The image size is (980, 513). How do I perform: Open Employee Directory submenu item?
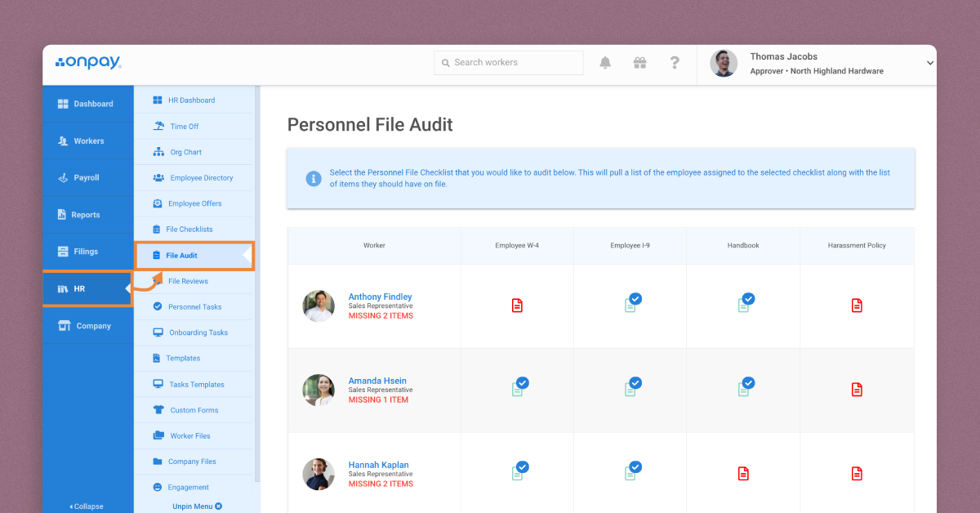pyautogui.click(x=194, y=178)
